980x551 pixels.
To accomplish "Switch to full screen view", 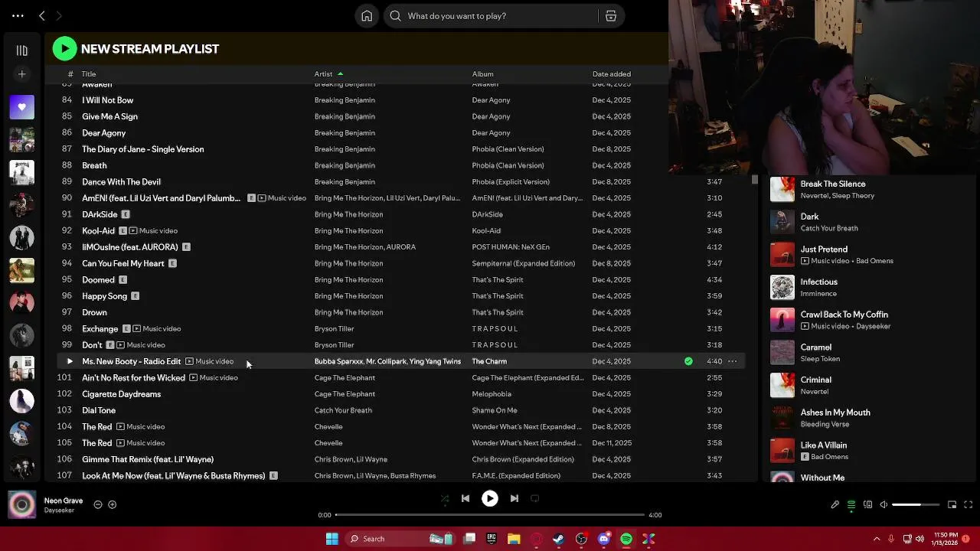I will pos(969,505).
